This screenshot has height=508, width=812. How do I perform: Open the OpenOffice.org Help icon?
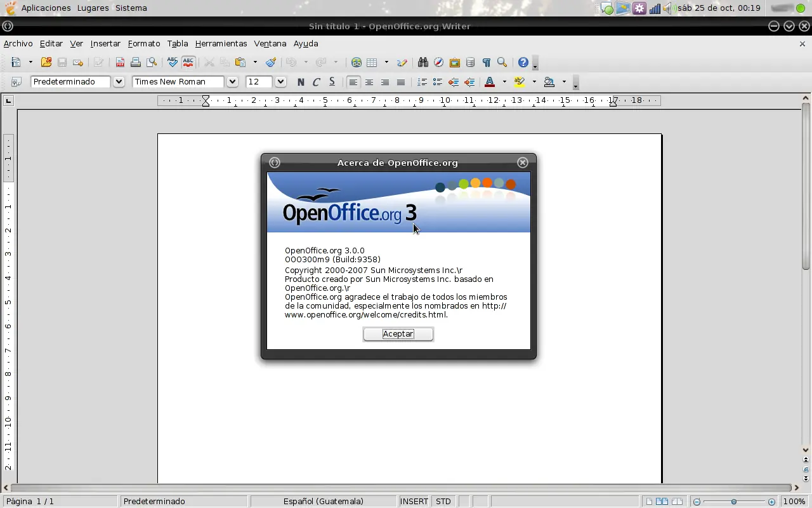tap(523, 62)
